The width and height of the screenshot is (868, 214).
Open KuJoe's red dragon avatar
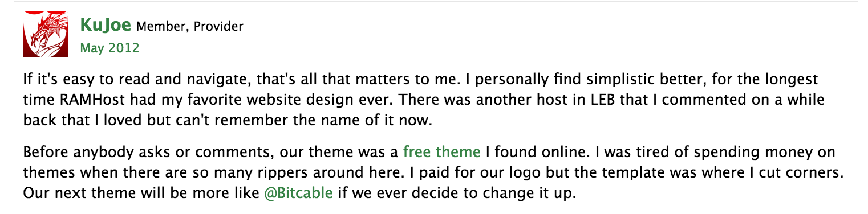(x=45, y=35)
